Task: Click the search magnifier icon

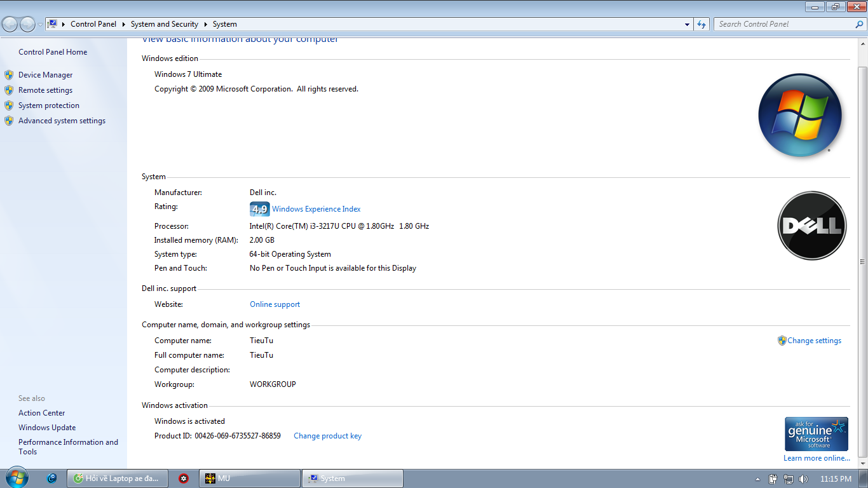Action: pos(860,24)
